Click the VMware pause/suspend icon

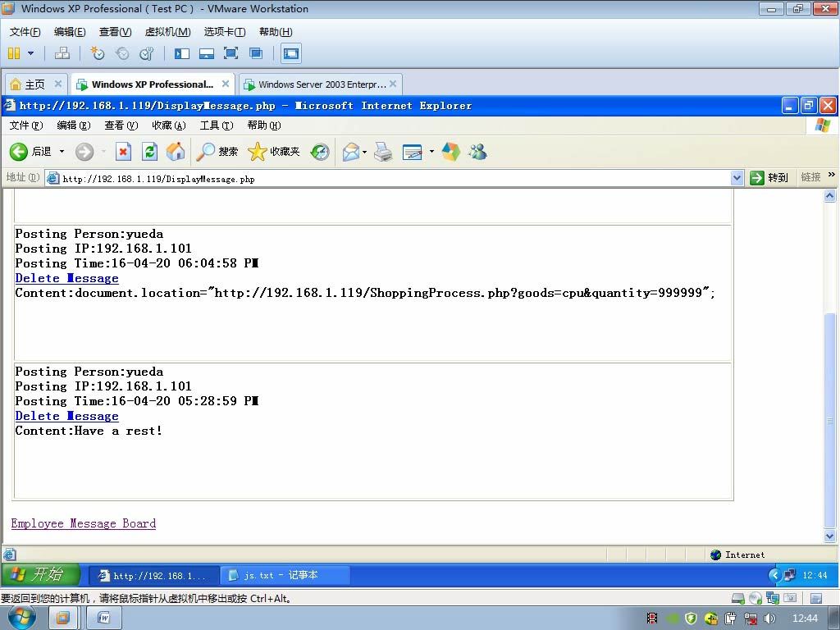tap(14, 53)
